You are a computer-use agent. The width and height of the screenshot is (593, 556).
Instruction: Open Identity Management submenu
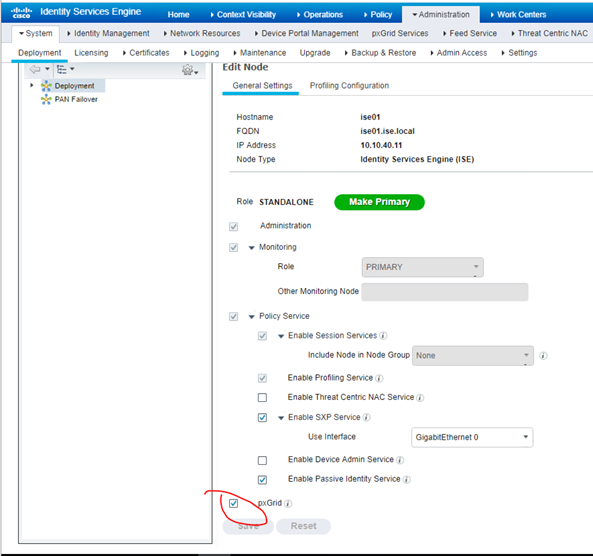point(108,33)
